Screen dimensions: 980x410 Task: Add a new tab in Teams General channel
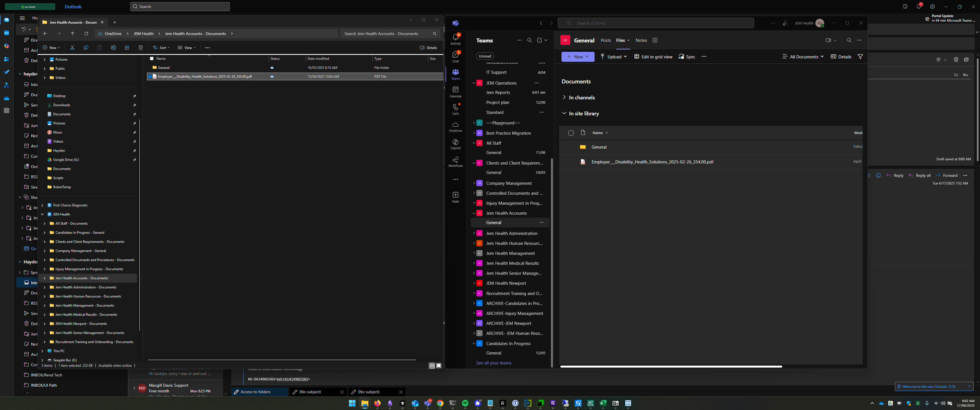[655, 40]
